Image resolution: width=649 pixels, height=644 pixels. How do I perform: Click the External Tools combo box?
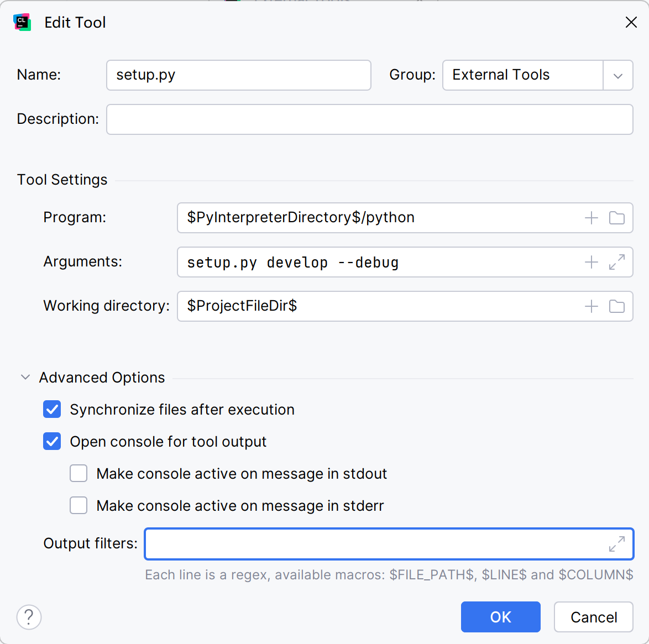click(x=522, y=75)
